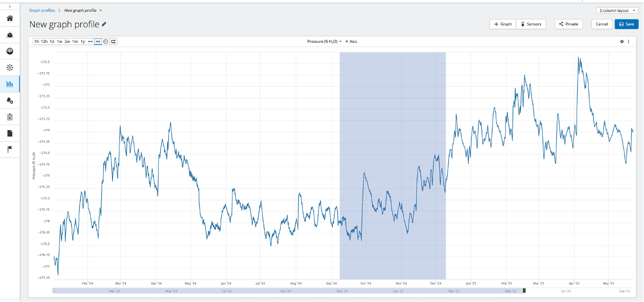The height and width of the screenshot is (302, 644).
Task: Click the green right handle of navigator
Action: [x=525, y=291]
